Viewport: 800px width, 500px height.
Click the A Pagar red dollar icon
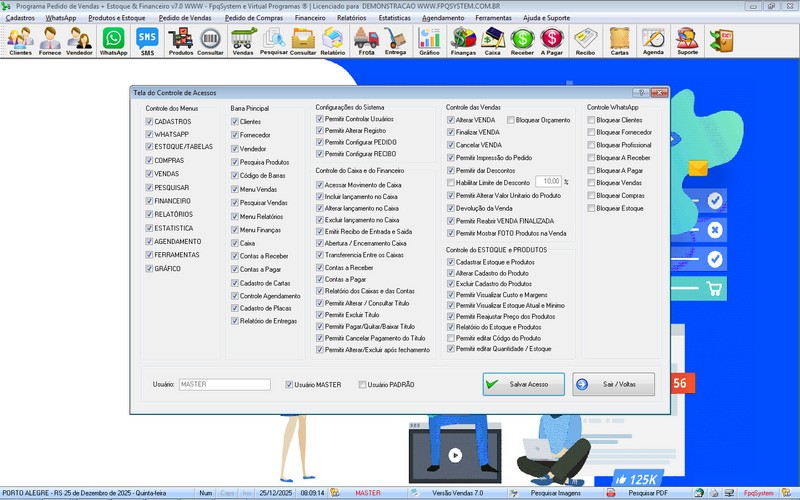coord(552,41)
